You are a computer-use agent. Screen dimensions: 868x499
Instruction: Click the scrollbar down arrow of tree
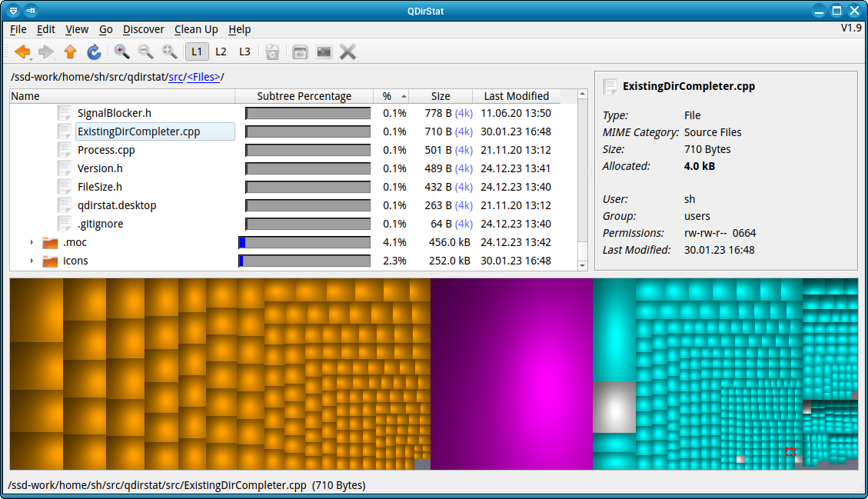tap(582, 266)
